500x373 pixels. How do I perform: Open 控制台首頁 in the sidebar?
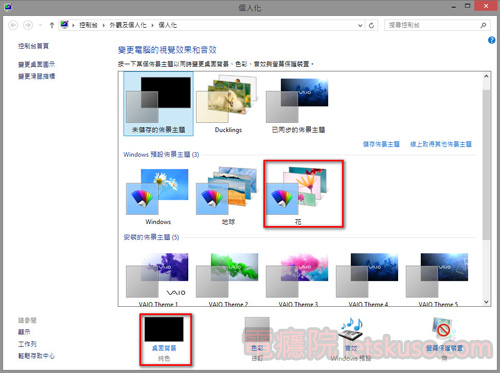pyautogui.click(x=33, y=46)
